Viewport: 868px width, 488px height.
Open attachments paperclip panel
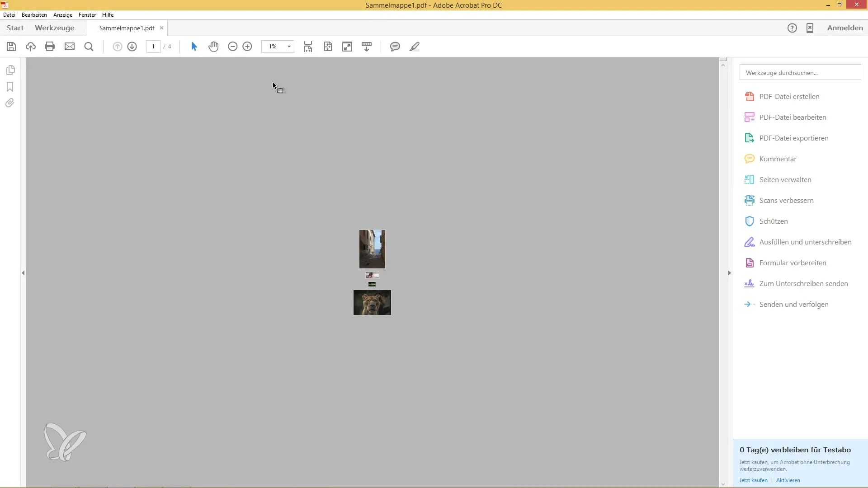click(x=10, y=103)
